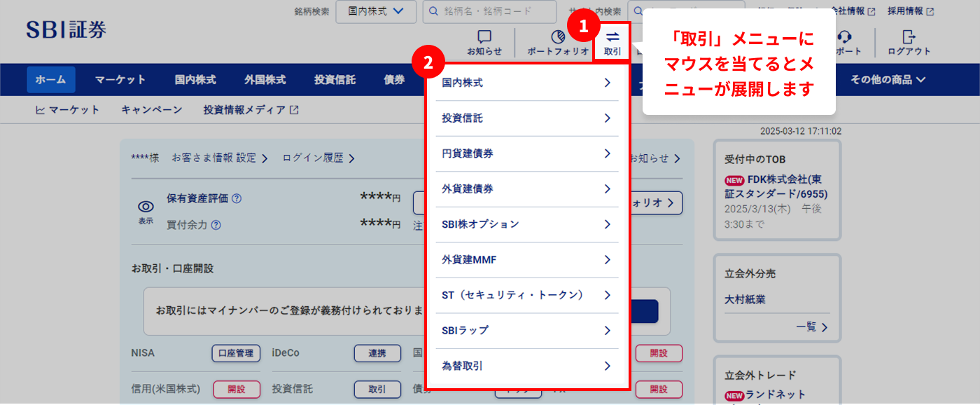The image size is (980, 405).
Task: Select 円貨建債券 in the 取引 menu
Action: (527, 153)
